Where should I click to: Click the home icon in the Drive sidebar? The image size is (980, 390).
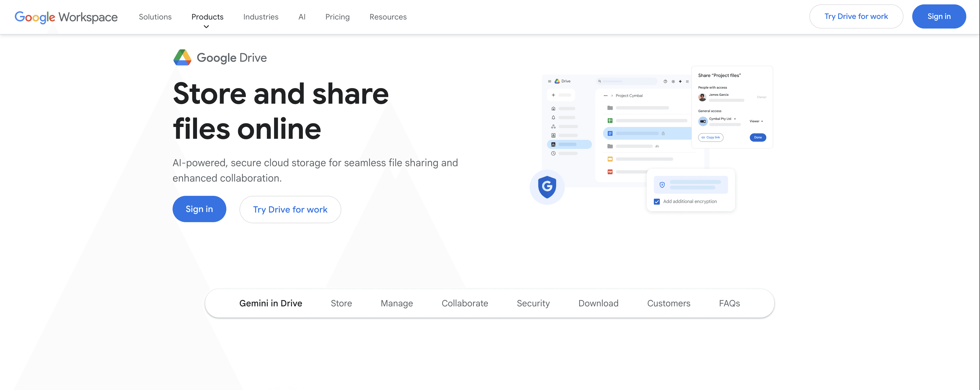pos(553,108)
